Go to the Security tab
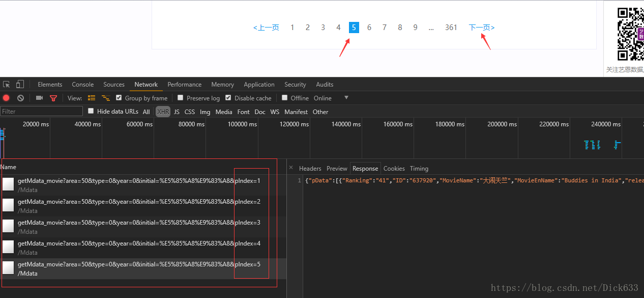Image resolution: width=644 pixels, height=298 pixels. (295, 85)
